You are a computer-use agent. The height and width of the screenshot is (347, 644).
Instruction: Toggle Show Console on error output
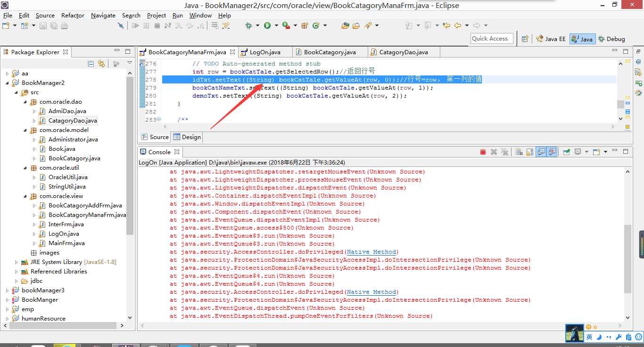click(x=552, y=152)
